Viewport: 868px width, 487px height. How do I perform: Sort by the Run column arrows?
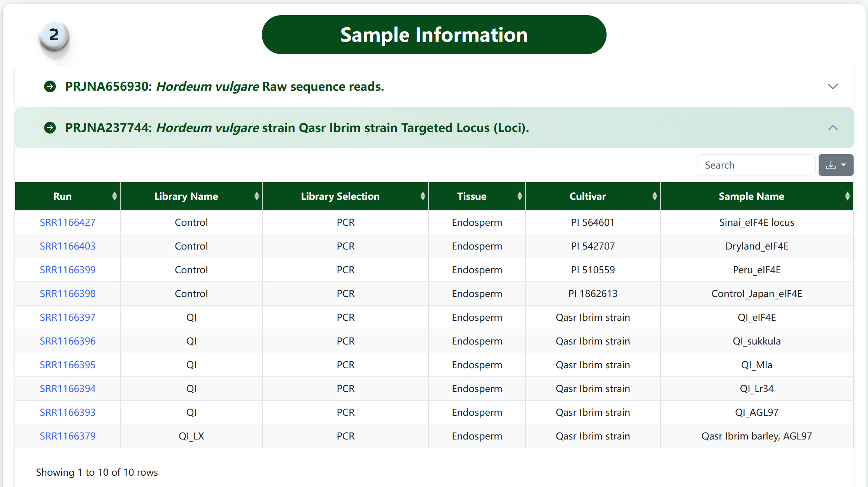click(x=114, y=196)
